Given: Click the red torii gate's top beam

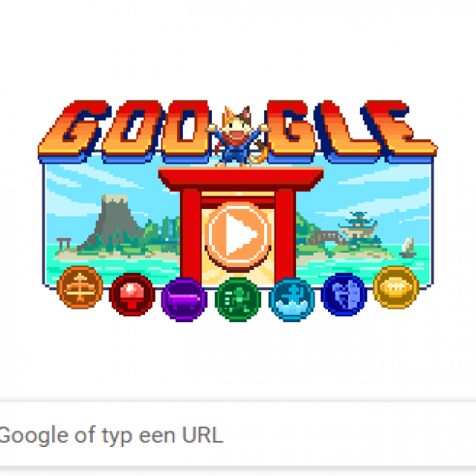Looking at the screenshot, I should pyautogui.click(x=241, y=178).
